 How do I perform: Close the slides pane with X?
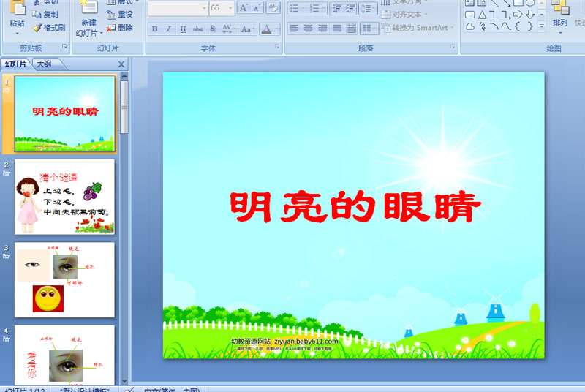pyautogui.click(x=121, y=64)
